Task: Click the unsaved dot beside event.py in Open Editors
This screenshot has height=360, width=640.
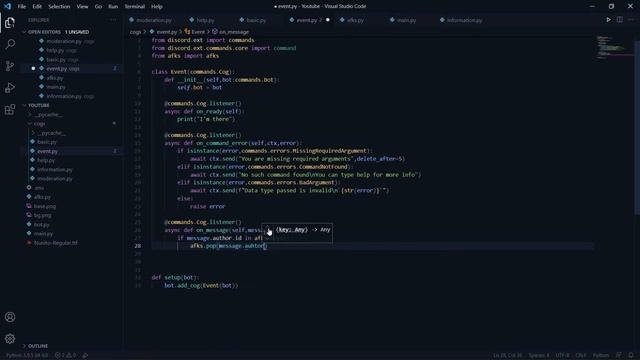Action: (x=33, y=69)
